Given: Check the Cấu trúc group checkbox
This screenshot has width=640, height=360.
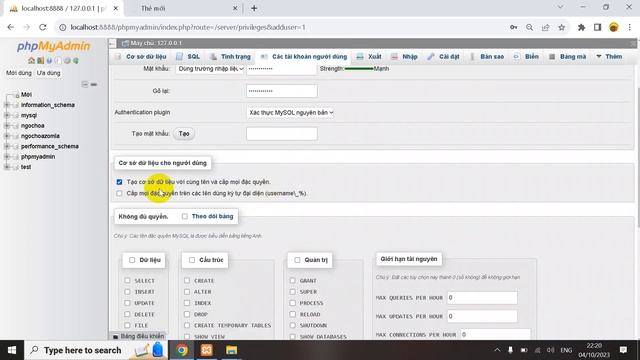Looking at the screenshot, I should point(192,260).
